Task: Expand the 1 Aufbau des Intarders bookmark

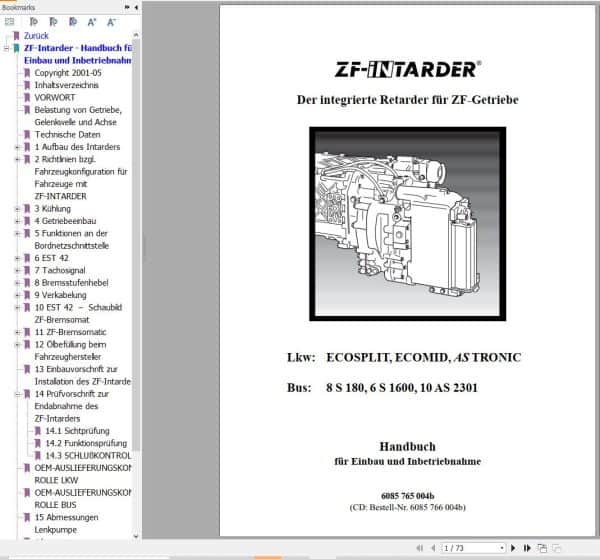Action: point(17,147)
